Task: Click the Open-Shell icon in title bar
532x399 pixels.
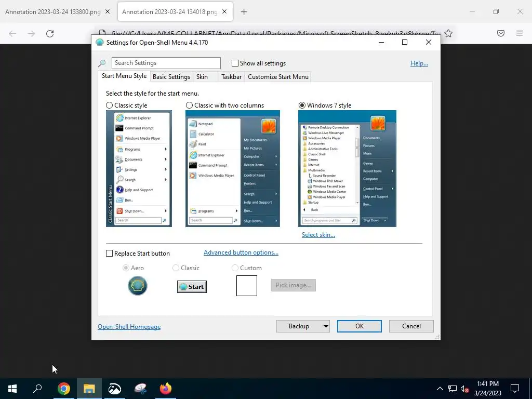Action: point(99,43)
